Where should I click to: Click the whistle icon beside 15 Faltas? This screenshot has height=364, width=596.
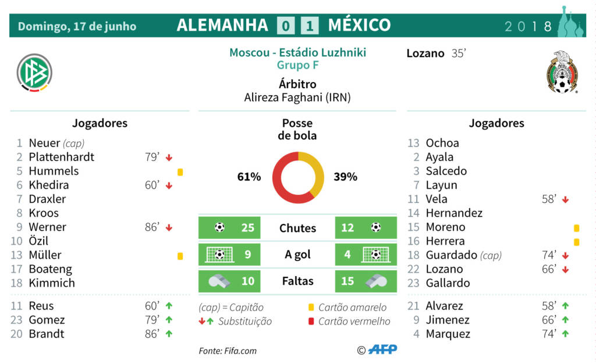(376, 281)
